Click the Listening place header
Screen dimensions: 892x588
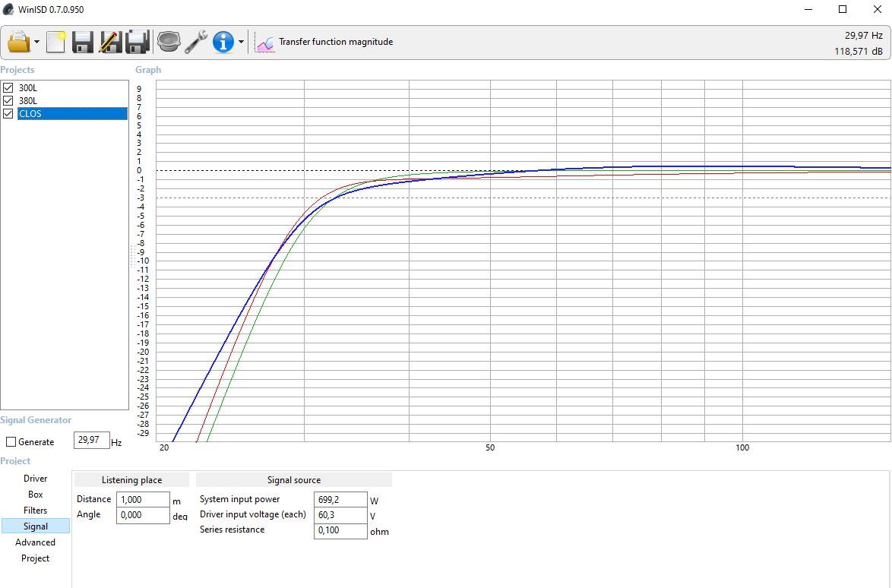pos(131,480)
